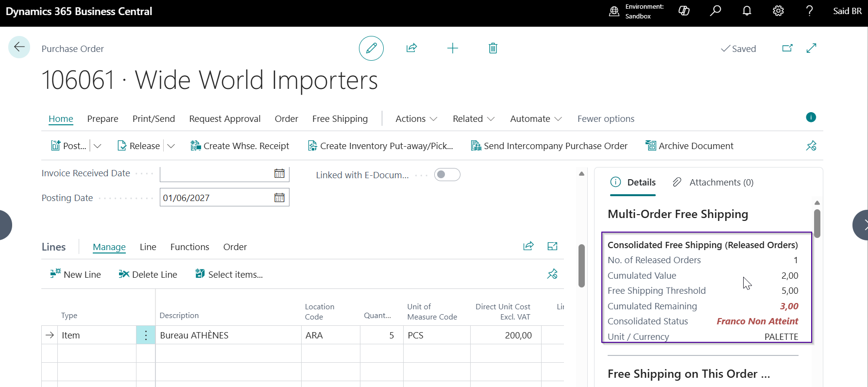Open search with the magnifying glass
The height and width of the screenshot is (387, 868).
[715, 11]
